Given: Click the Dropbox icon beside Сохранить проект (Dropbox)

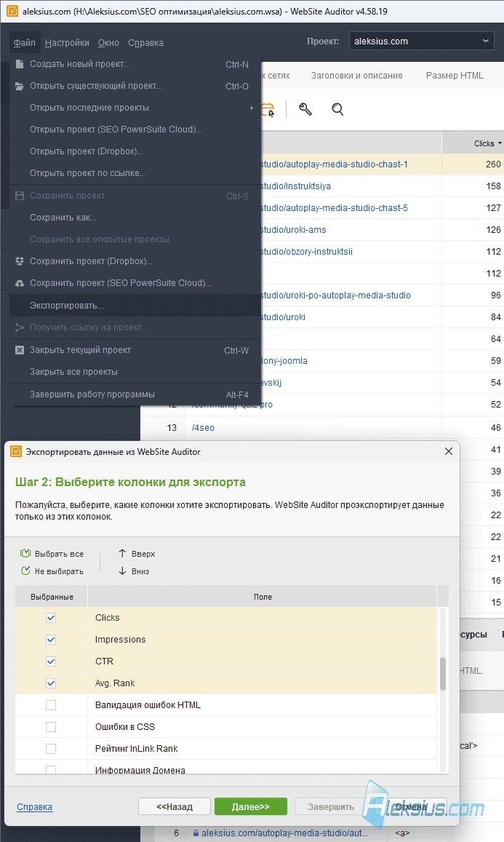Looking at the screenshot, I should click(x=20, y=261).
